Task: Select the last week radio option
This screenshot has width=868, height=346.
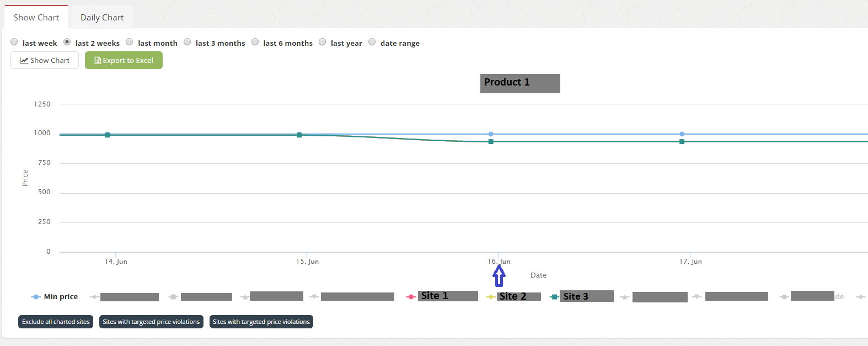Action: [14, 42]
